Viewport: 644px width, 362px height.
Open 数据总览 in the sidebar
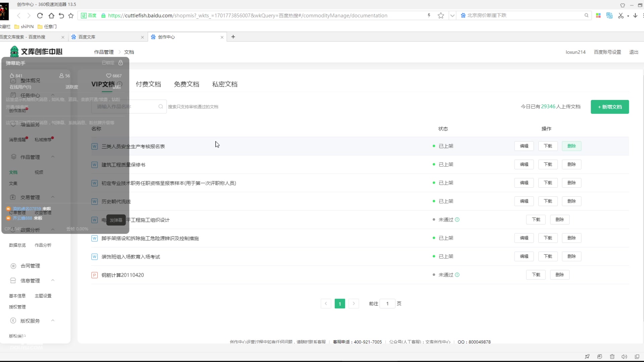(17, 245)
